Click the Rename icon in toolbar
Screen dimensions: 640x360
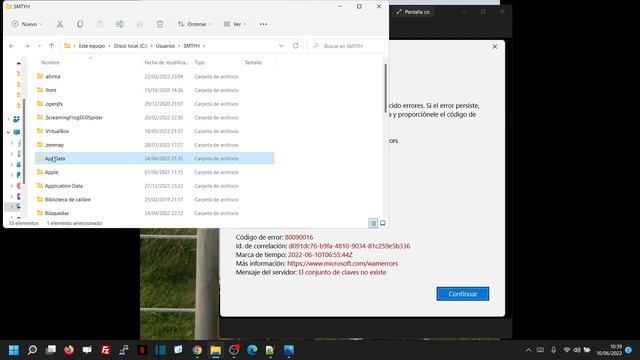[120, 24]
